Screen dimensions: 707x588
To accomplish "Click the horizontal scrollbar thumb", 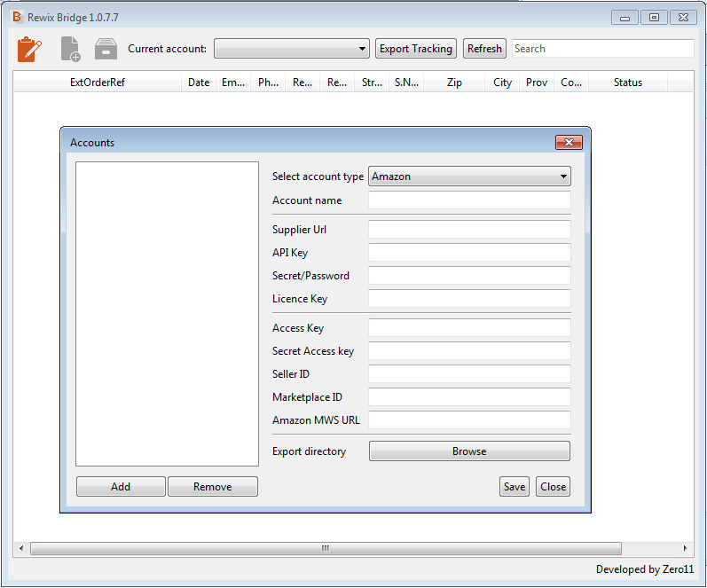I will tap(326, 548).
